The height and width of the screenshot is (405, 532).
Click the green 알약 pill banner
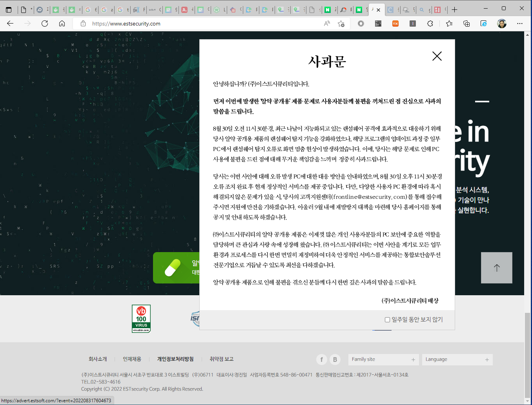pos(176,268)
